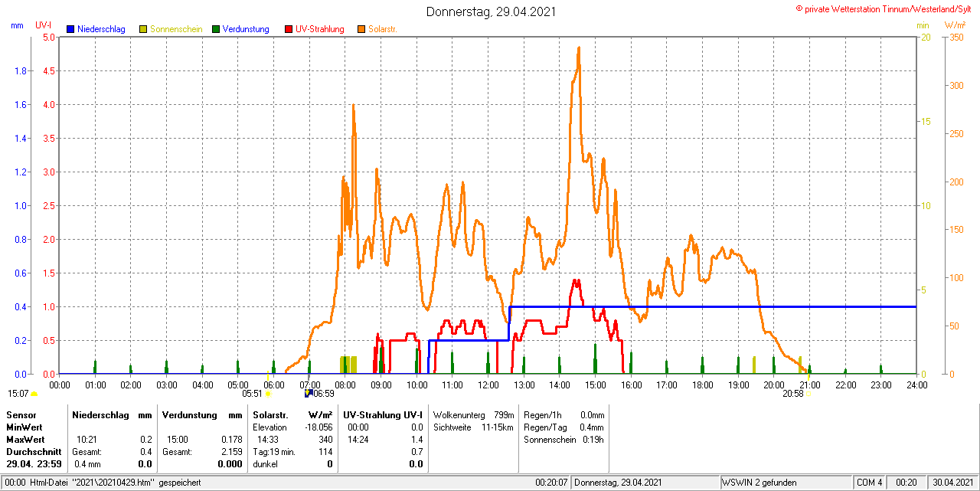Click the W/m² axis unit label at top right

957,25
